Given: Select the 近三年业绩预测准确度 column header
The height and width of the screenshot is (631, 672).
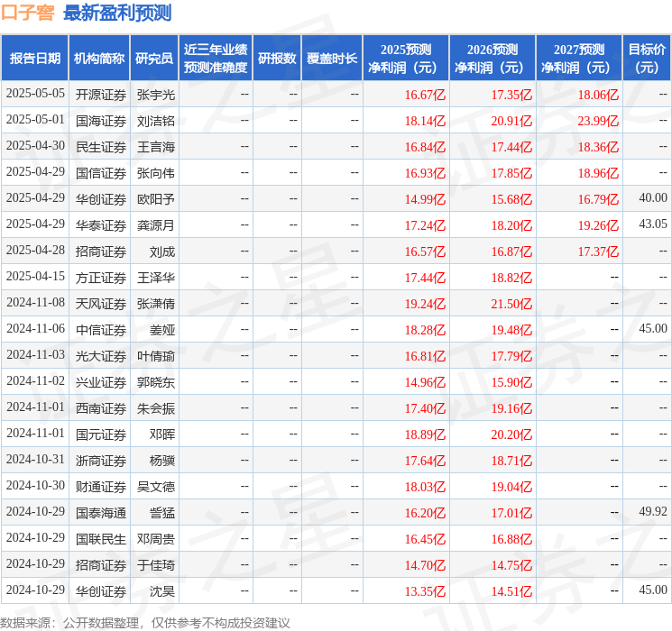Looking at the screenshot, I should (216, 59).
